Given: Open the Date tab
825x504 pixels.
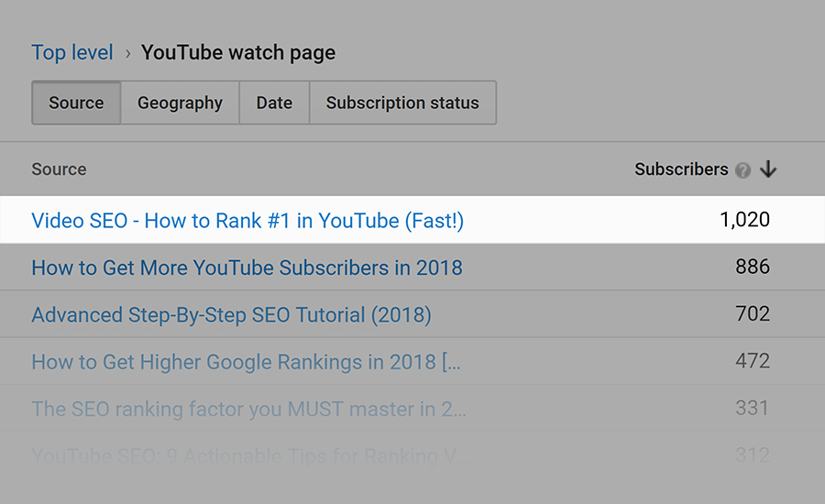Looking at the screenshot, I should pos(274,103).
